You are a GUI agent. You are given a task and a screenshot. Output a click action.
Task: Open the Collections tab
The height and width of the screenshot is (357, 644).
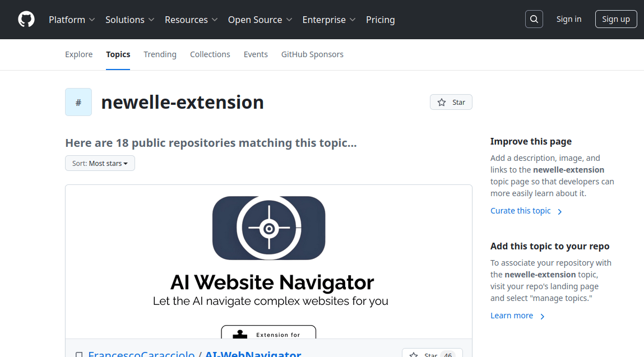[210, 54]
